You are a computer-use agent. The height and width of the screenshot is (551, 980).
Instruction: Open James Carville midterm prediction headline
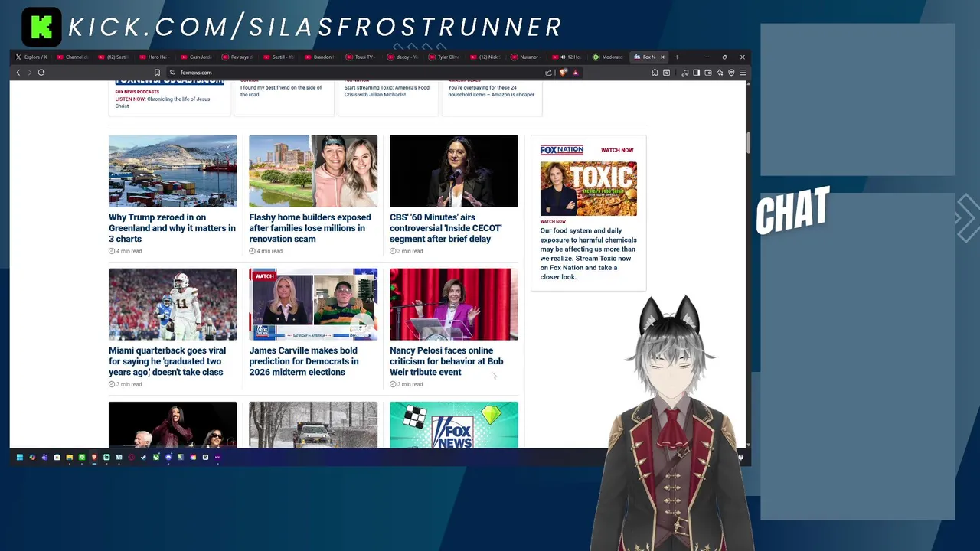click(304, 361)
